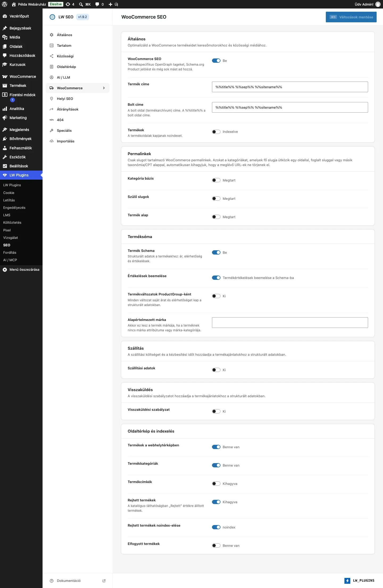Open the Oldaltérkép settings tab
Screen dimensions: 383x588
point(78,67)
